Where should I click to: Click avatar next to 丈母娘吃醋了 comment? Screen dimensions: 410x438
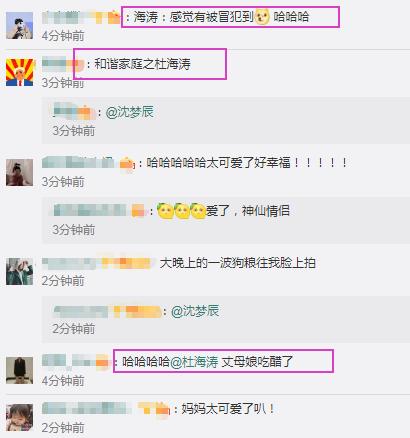tap(19, 370)
